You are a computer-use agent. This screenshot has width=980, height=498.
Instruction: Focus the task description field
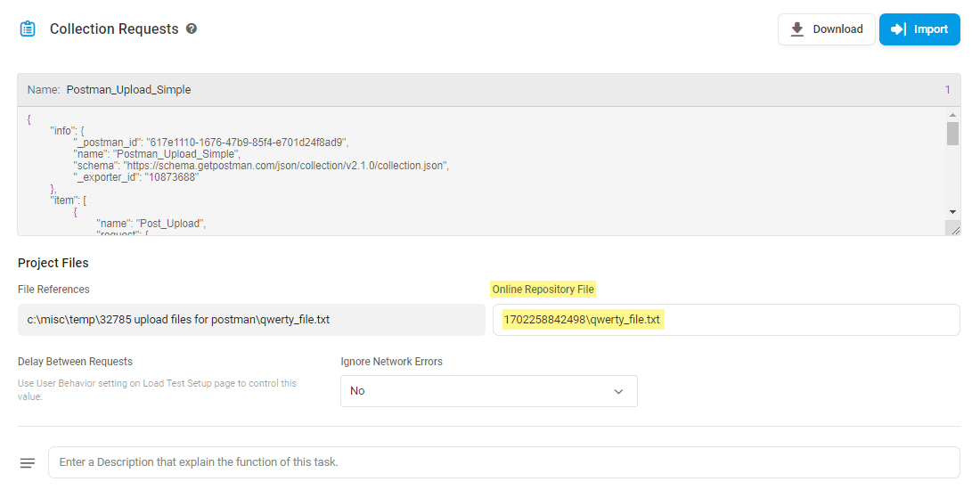pos(503,462)
